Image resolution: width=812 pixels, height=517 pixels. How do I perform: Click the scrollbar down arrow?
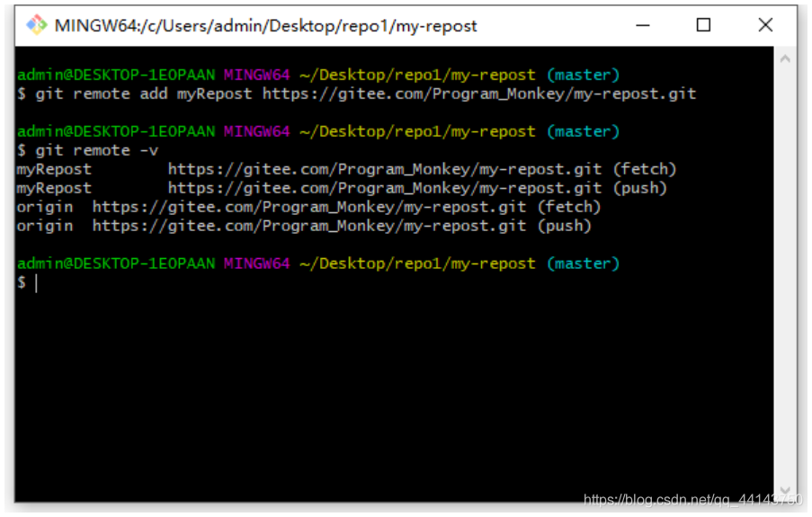tap(785, 490)
